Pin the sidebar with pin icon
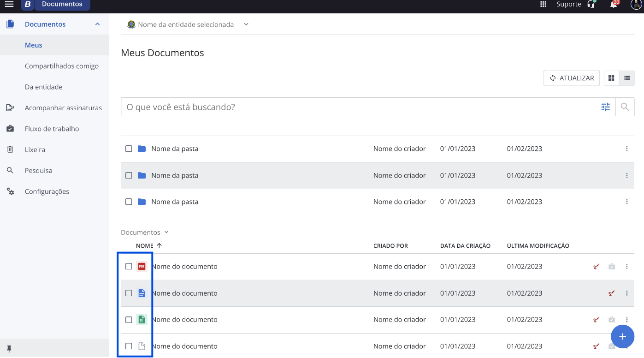The image size is (644, 358). [x=9, y=349]
